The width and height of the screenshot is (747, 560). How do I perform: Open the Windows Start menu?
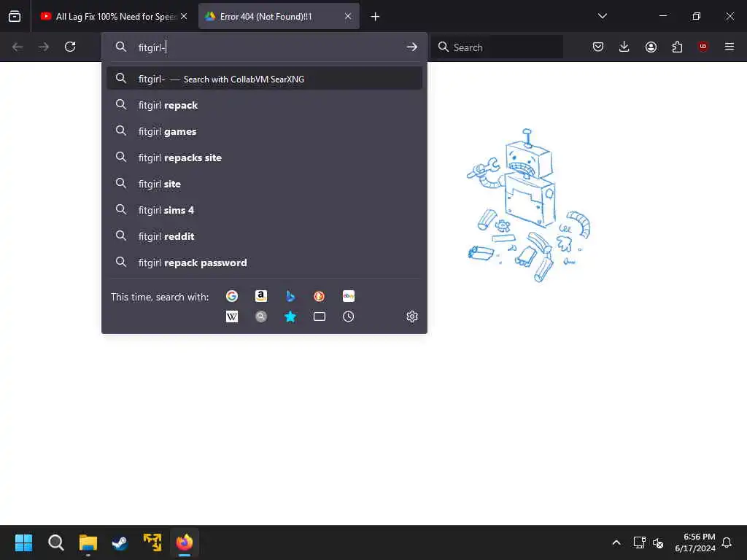pyautogui.click(x=23, y=542)
